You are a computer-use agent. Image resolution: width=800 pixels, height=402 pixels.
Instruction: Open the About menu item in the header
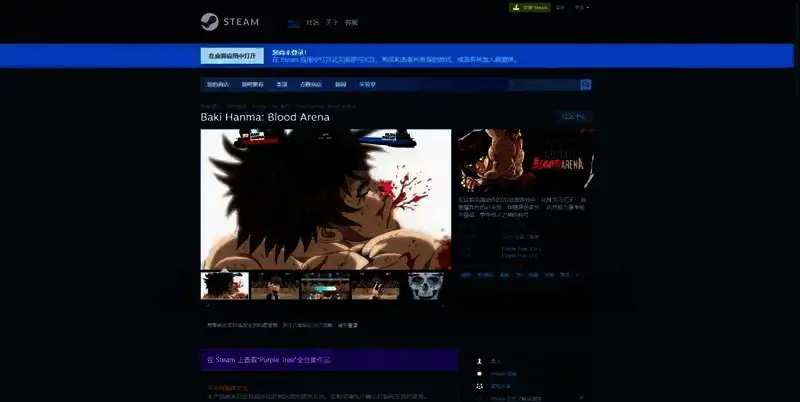331,21
